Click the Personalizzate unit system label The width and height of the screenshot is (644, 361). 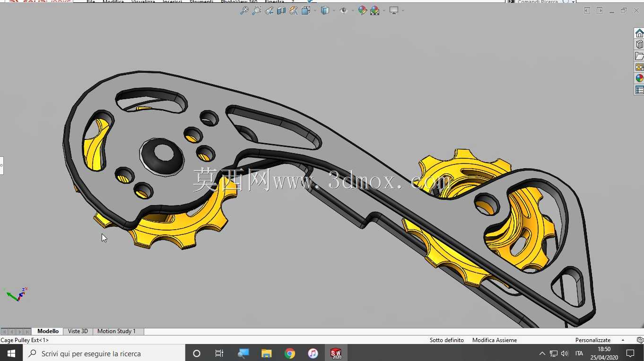[x=593, y=340]
